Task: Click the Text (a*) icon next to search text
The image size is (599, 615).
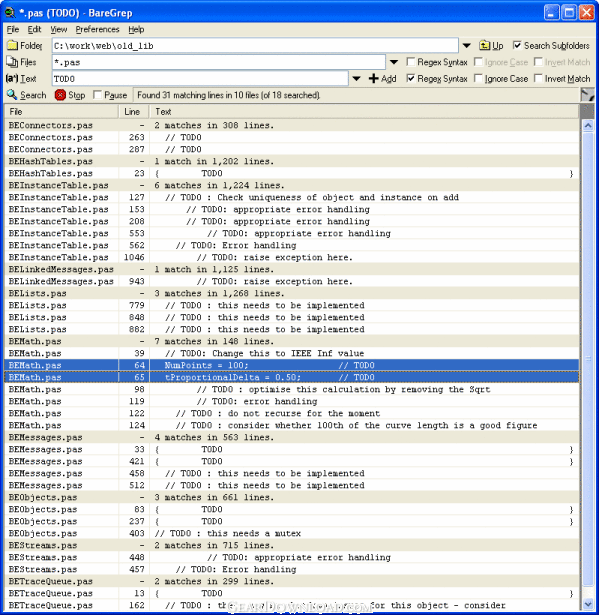Action: pyautogui.click(x=12, y=78)
